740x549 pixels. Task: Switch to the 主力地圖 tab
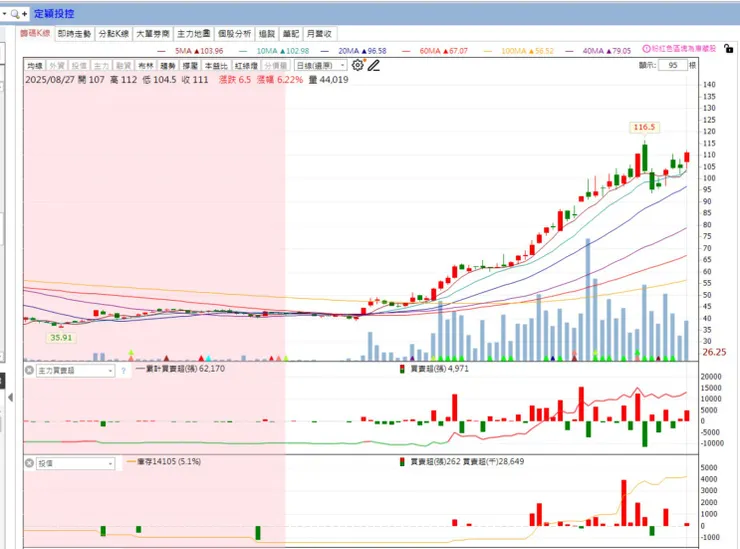tap(193, 34)
